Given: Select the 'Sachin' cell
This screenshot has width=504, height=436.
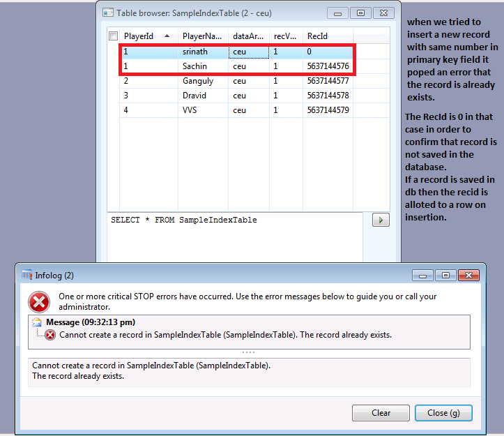Looking at the screenshot, I should point(203,66).
